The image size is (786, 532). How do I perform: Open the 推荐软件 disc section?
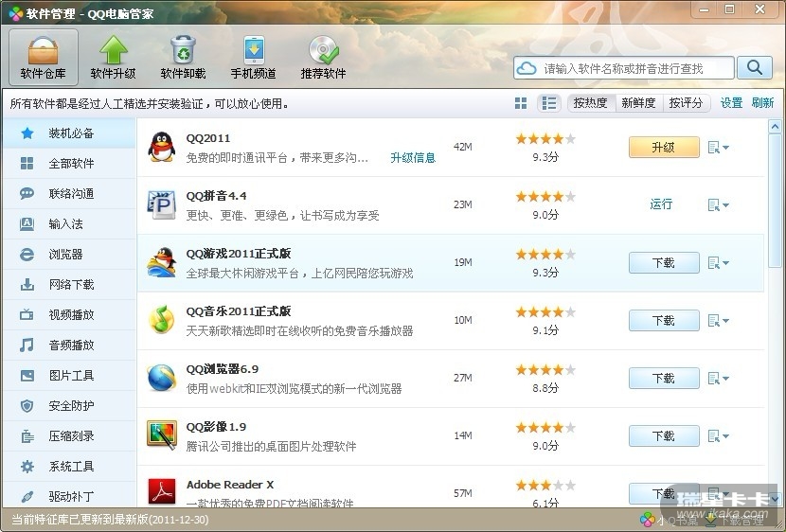[x=323, y=57]
